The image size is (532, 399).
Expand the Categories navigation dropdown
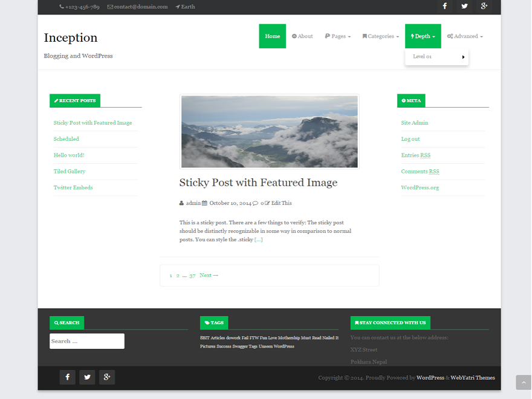coord(380,36)
